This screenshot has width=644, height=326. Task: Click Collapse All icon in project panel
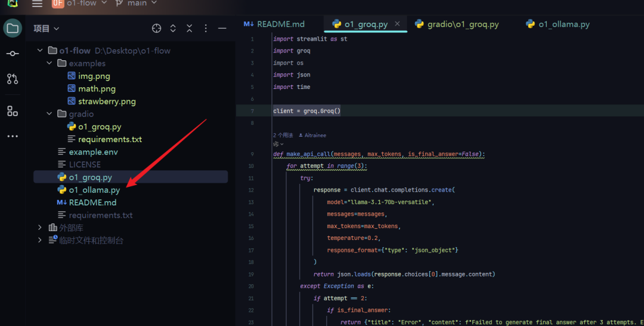pyautogui.click(x=190, y=29)
